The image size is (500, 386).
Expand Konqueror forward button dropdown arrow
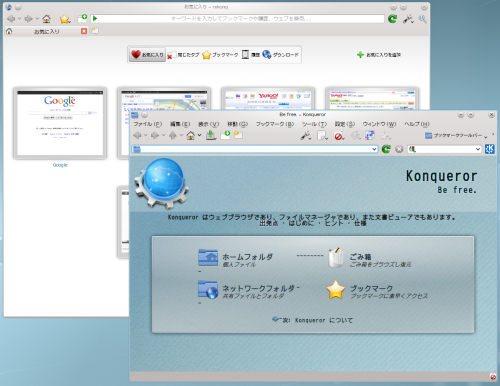tap(163, 135)
